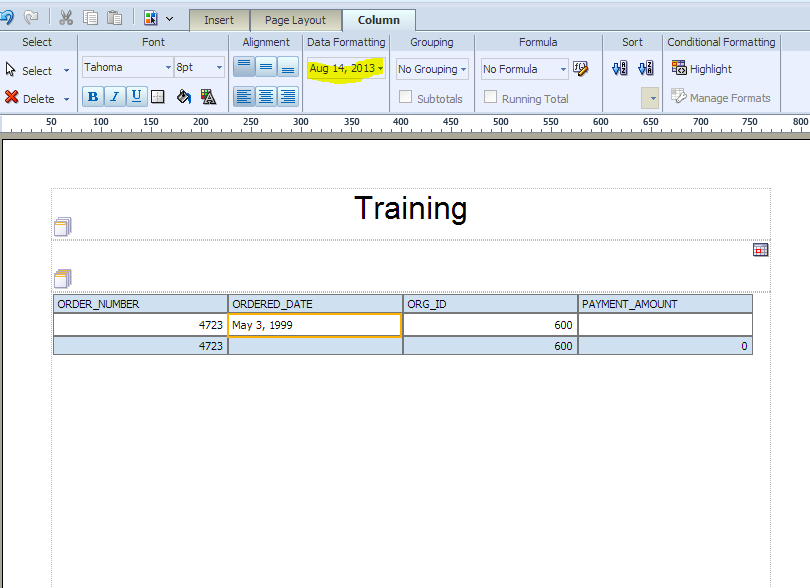Switch to the Insert tab
Viewport: 810px width, 588px height.
click(219, 20)
